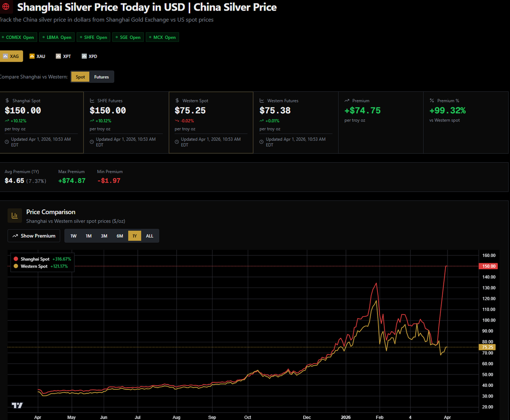Select the XPT platinum metal icon
Screen dimensions: 510x420
[58, 56]
